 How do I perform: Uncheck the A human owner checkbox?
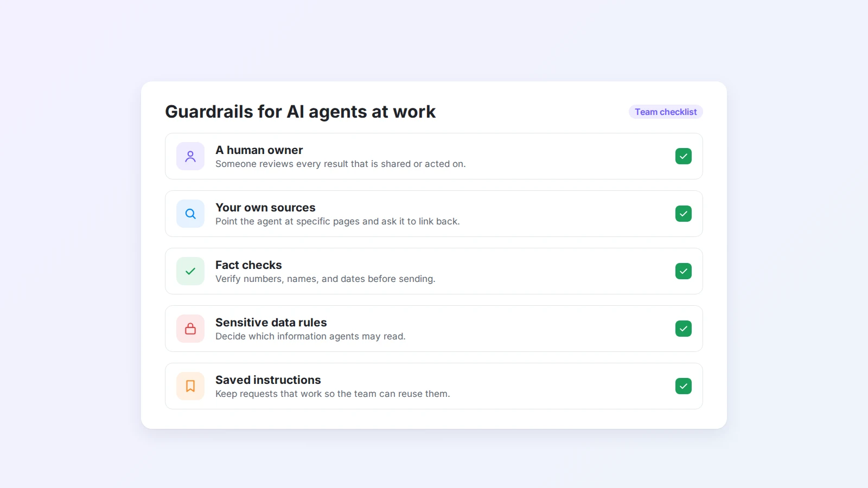coord(684,156)
